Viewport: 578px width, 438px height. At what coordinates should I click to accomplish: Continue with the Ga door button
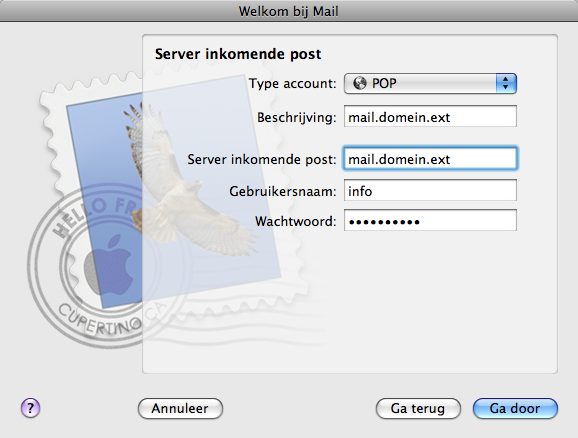point(515,408)
